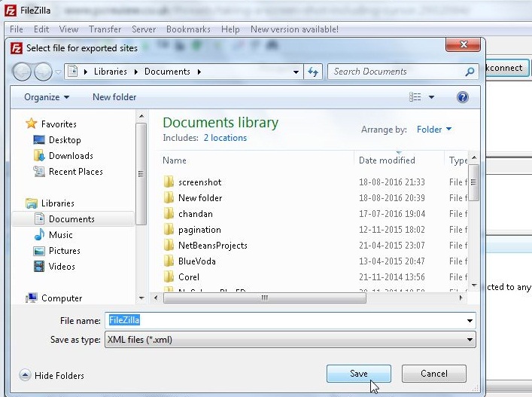Image resolution: width=532 pixels, height=397 pixels.
Task: Open the Transfer menu in FileZilla
Action: [105, 29]
